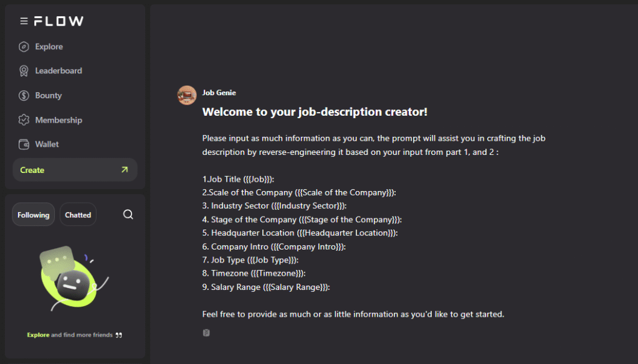This screenshot has height=364, width=638.
Task: Click the Wallet icon
Action: 24,144
